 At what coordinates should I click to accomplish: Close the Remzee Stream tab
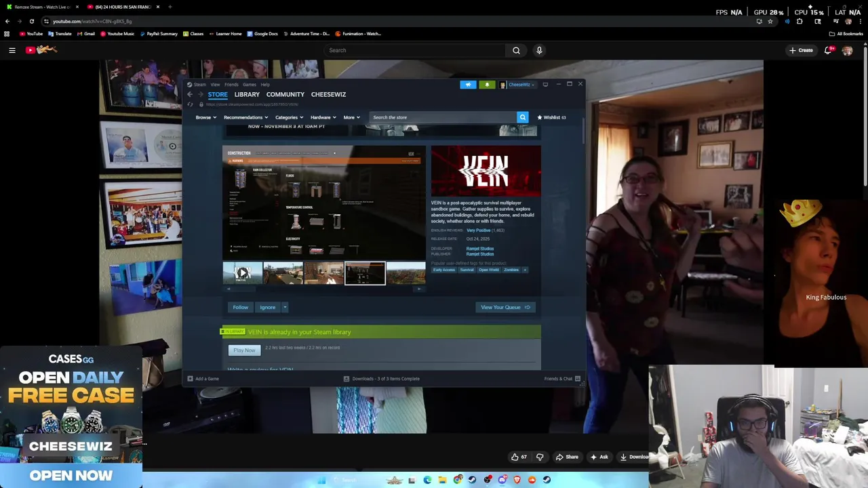point(77,7)
